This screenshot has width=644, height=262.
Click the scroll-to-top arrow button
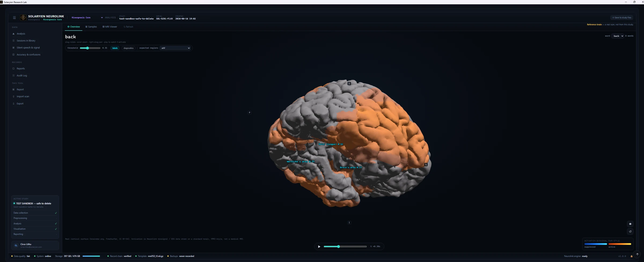click(x=637, y=254)
